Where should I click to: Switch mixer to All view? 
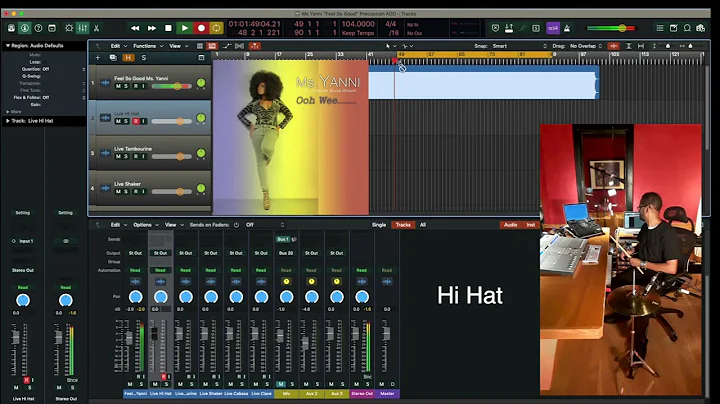pos(423,225)
